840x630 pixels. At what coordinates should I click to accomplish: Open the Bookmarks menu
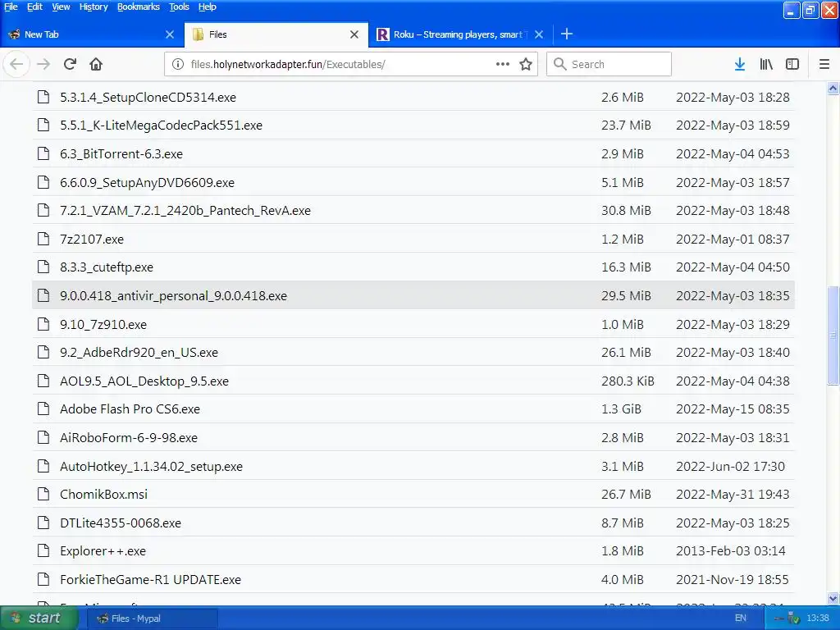[138, 7]
